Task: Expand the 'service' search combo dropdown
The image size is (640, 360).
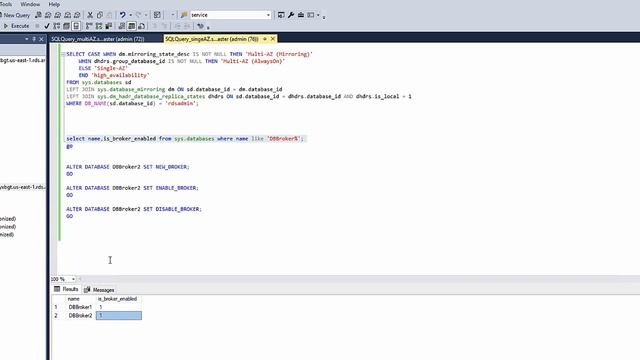Action: [x=268, y=15]
